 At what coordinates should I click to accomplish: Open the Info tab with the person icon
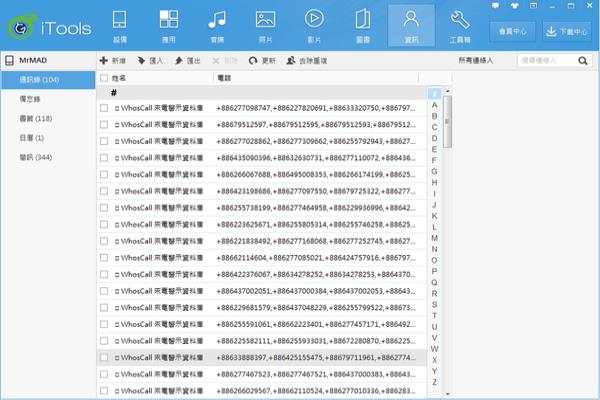411,26
